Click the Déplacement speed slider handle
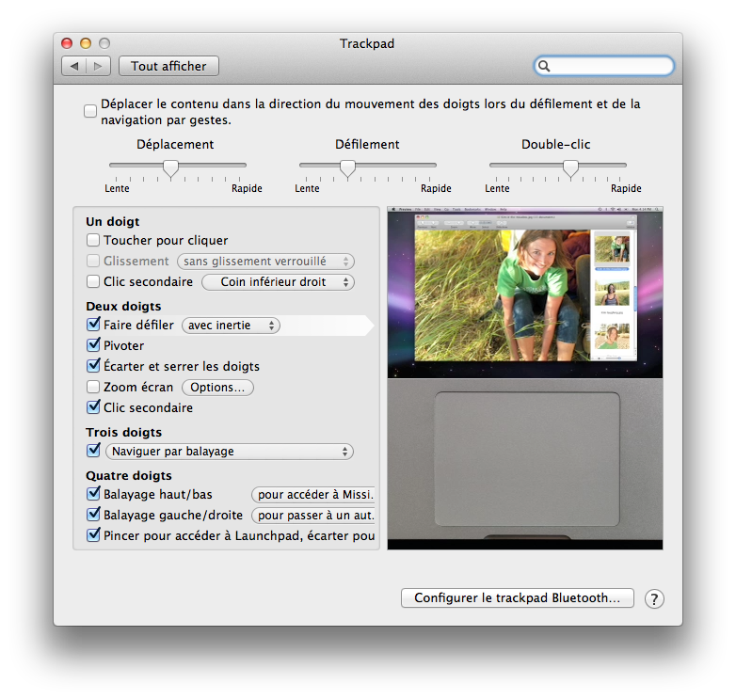The width and height of the screenshot is (736, 700). coord(170,167)
